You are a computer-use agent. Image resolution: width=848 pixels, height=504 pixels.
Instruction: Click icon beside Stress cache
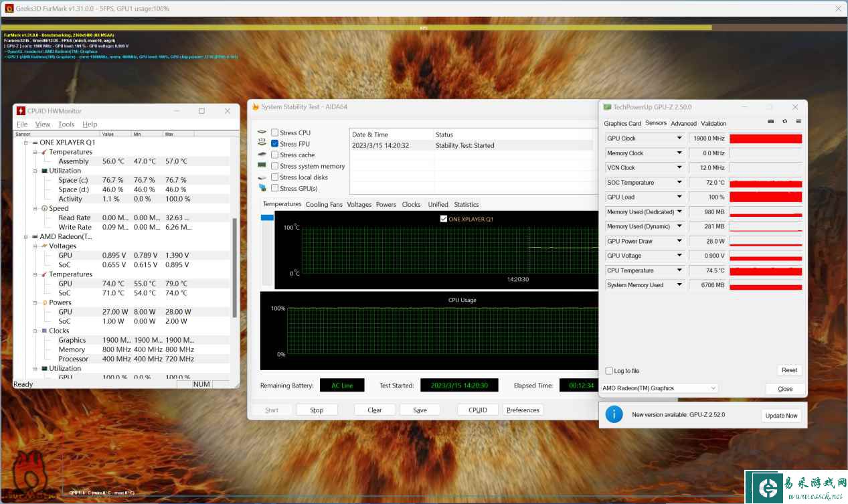tap(262, 155)
